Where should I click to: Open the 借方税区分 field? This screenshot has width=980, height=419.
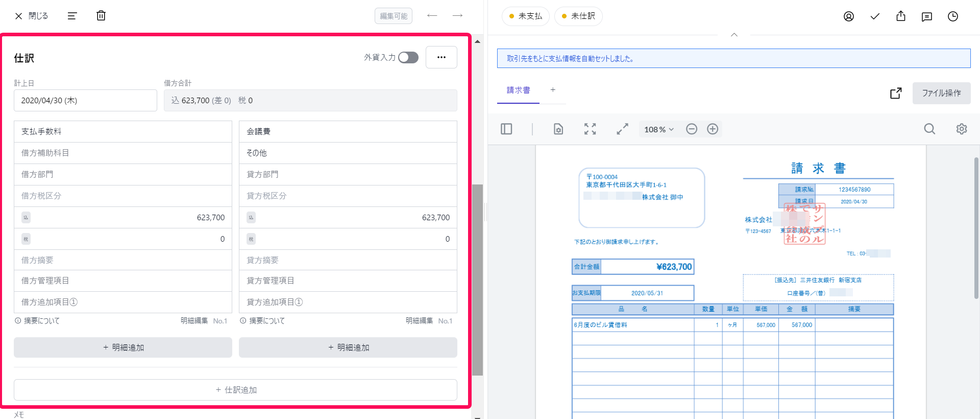(x=123, y=196)
